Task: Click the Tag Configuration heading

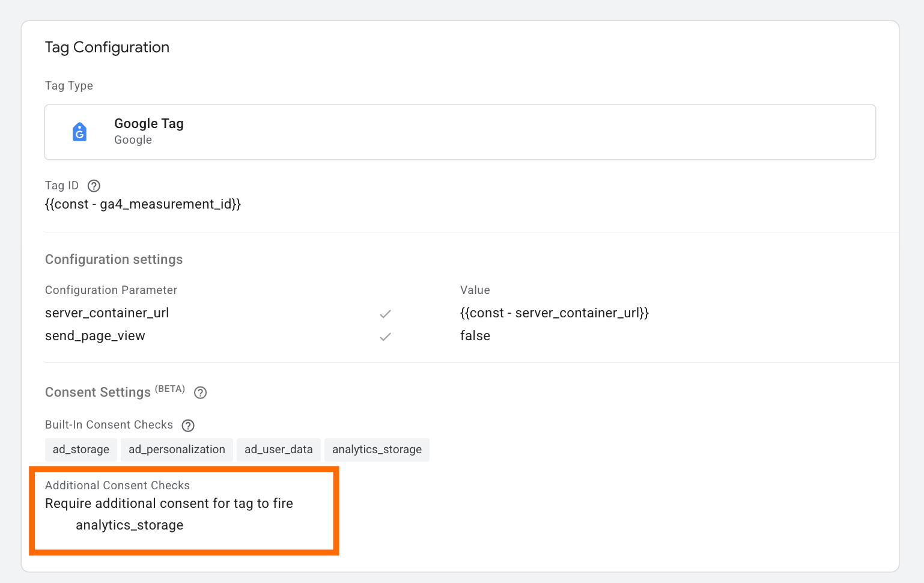Action: point(107,47)
